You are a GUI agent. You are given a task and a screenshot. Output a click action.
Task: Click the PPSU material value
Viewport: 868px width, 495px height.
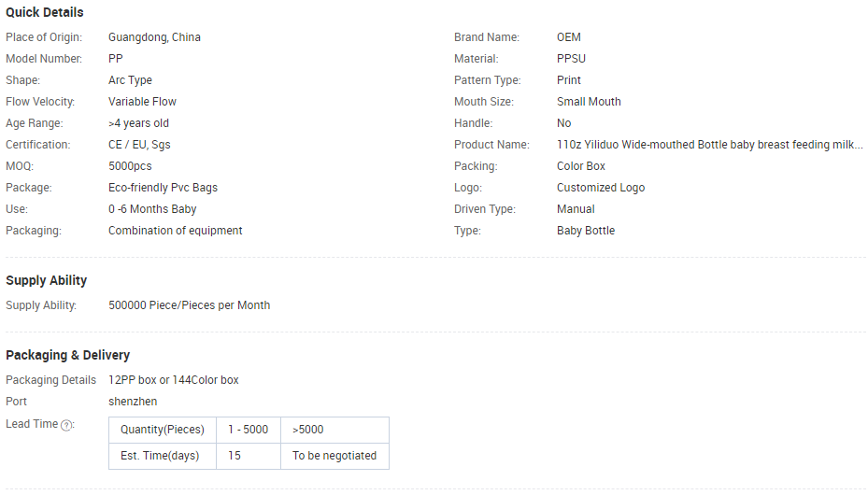click(571, 59)
